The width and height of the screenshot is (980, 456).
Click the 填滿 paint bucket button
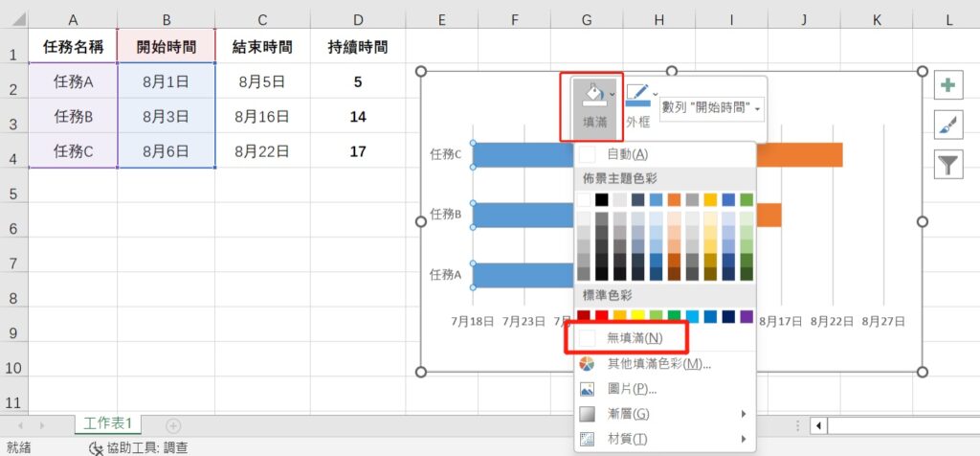[x=594, y=107]
